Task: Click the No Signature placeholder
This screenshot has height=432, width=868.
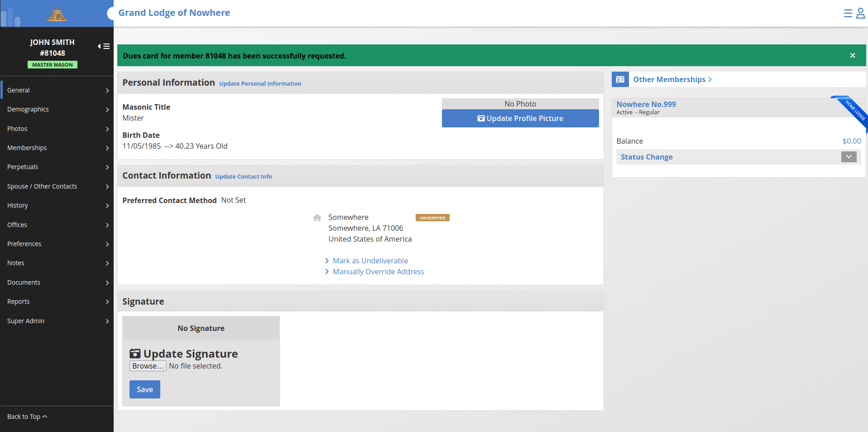Action: [x=201, y=328]
